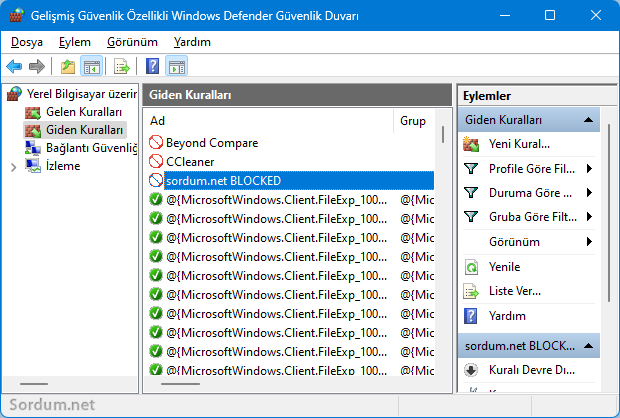Click the firewall icon in the title bar
This screenshot has height=418, width=620.
17,15
